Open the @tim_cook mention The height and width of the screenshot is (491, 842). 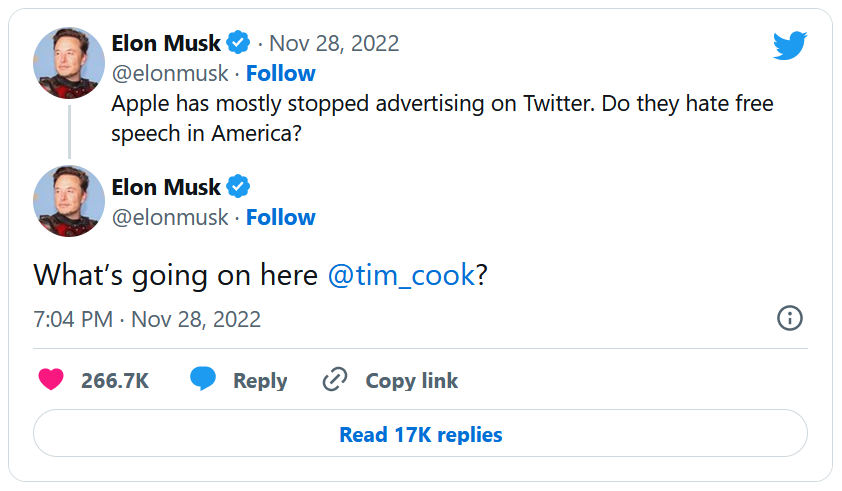tap(401, 275)
